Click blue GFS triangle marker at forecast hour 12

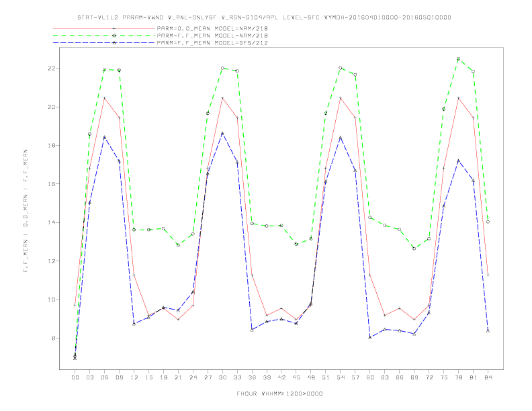click(134, 324)
